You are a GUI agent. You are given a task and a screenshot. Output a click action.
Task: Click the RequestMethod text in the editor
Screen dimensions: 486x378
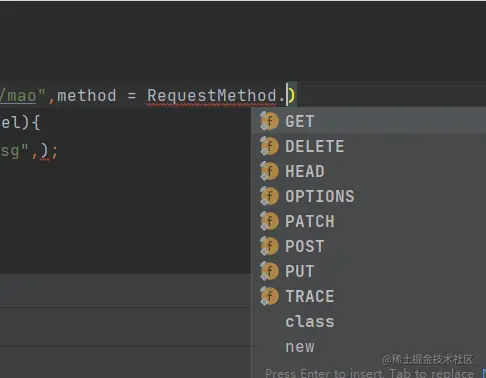click(x=212, y=96)
